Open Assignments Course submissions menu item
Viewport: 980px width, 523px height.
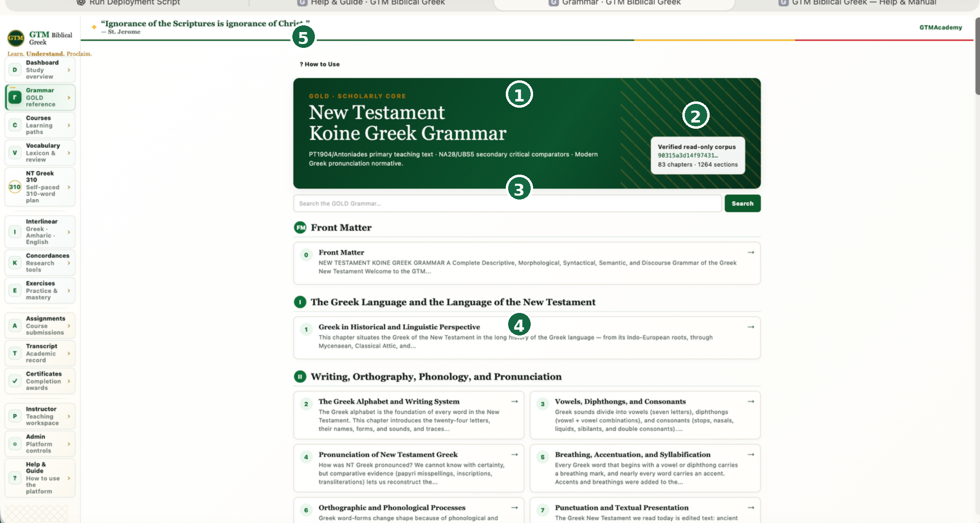(40, 325)
